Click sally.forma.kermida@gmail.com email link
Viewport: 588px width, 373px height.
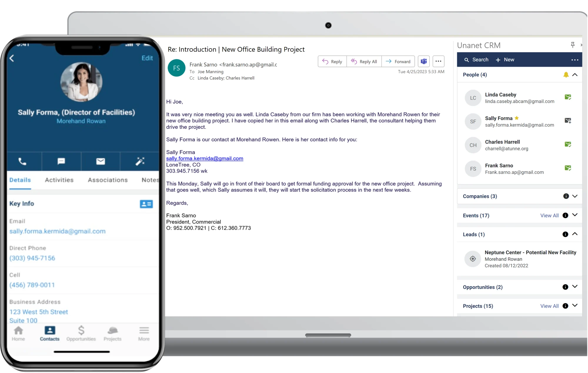[x=205, y=158]
